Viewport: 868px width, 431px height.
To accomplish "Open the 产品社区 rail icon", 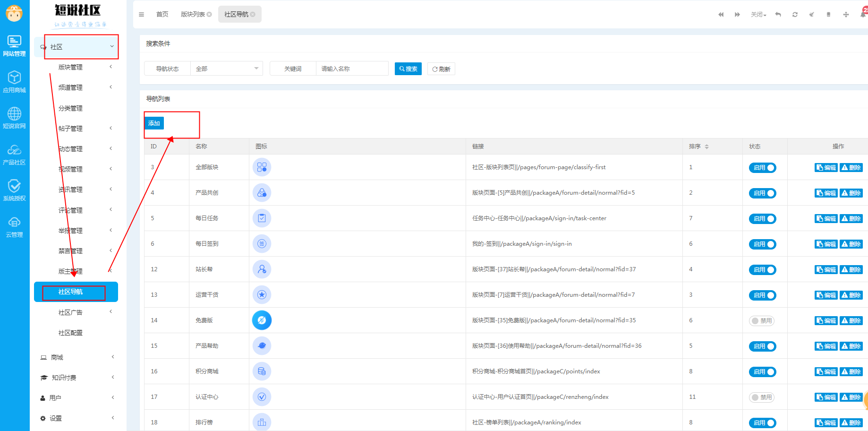I will tap(14, 155).
